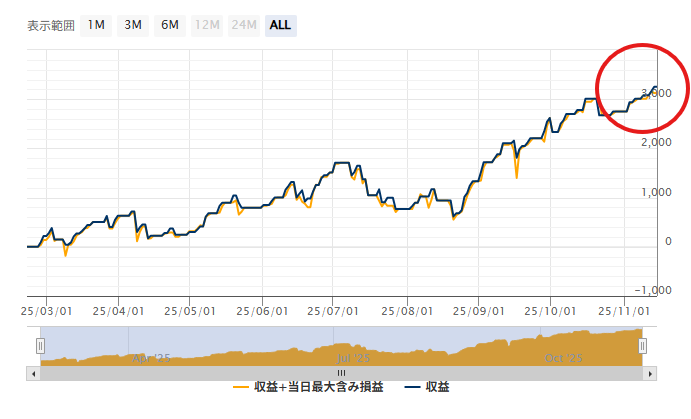Click the 25/09/01 axis label
This screenshot has width=691, height=419.
(478, 311)
